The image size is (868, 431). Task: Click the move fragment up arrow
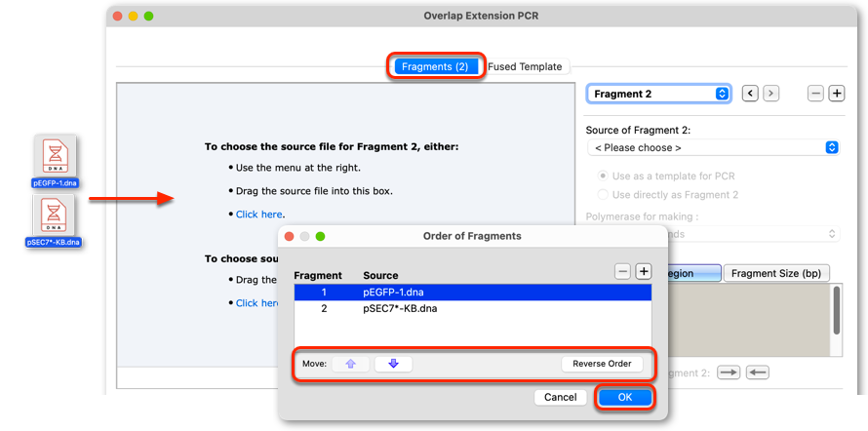coord(350,364)
